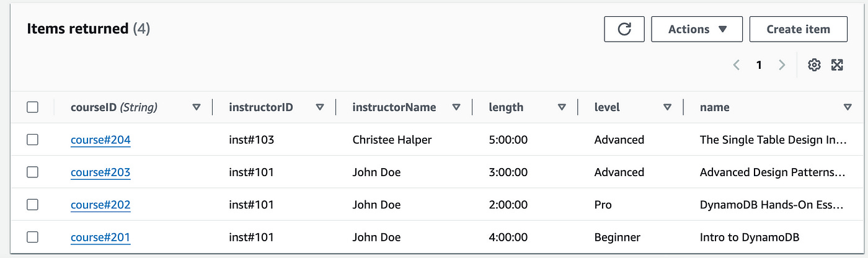The height and width of the screenshot is (258, 868).
Task: Select all items header checkbox
Action: click(33, 107)
